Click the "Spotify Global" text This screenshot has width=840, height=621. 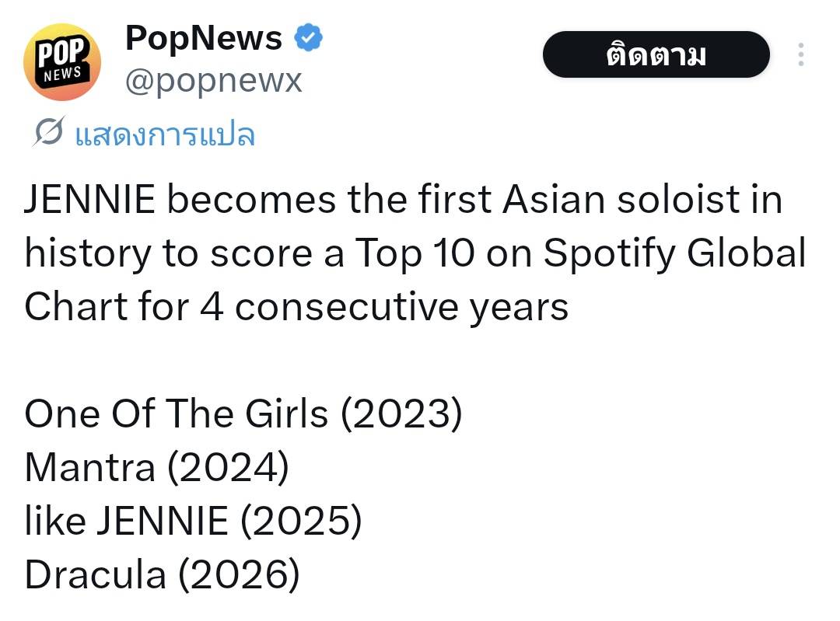pos(674,254)
